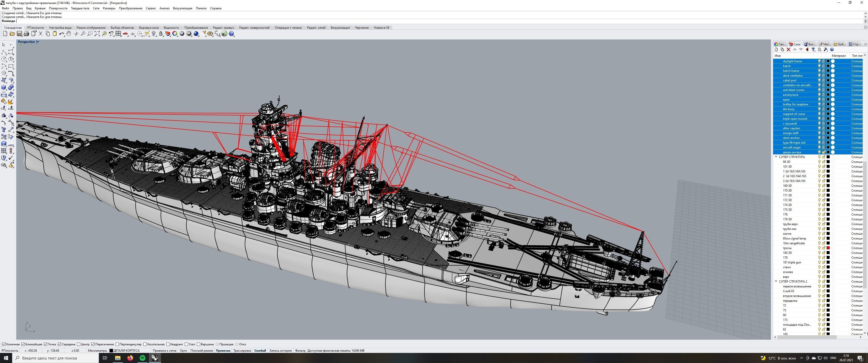Click the Pan view hand icon
The height and width of the screenshot is (363, 868).
click(x=69, y=34)
